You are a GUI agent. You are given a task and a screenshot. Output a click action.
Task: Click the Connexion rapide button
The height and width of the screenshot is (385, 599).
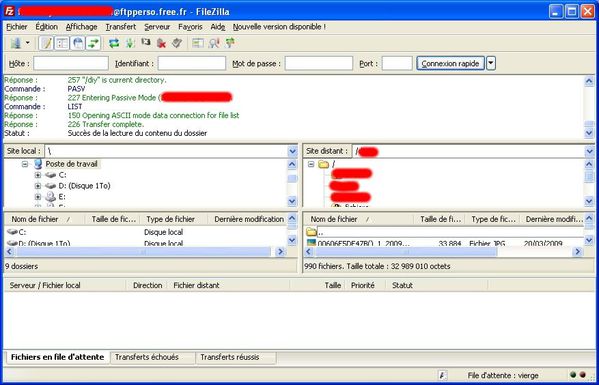click(450, 63)
